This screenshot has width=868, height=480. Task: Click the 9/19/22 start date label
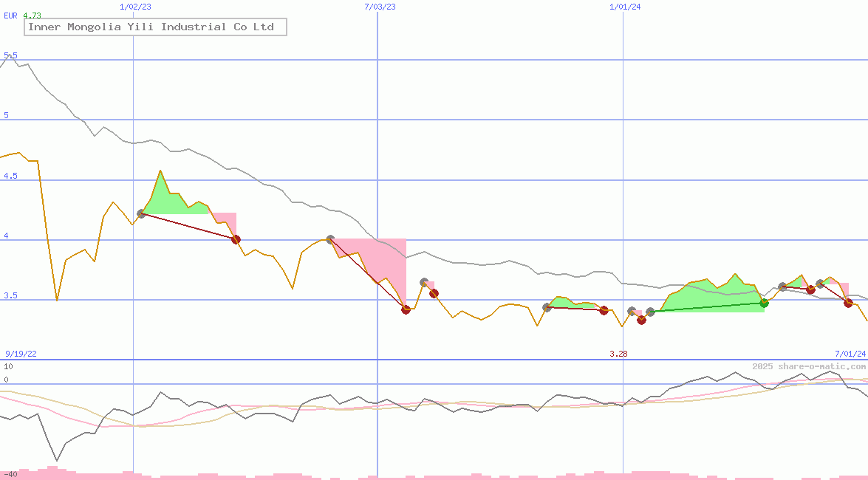pyautogui.click(x=21, y=354)
